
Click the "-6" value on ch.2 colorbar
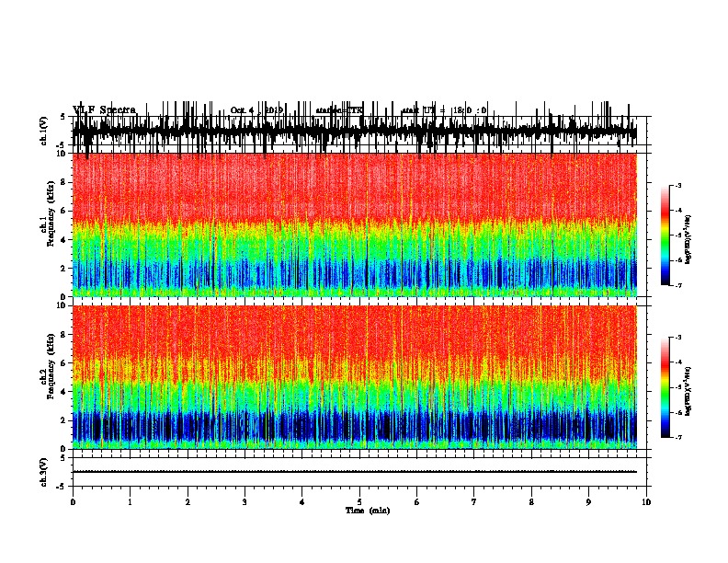point(678,412)
